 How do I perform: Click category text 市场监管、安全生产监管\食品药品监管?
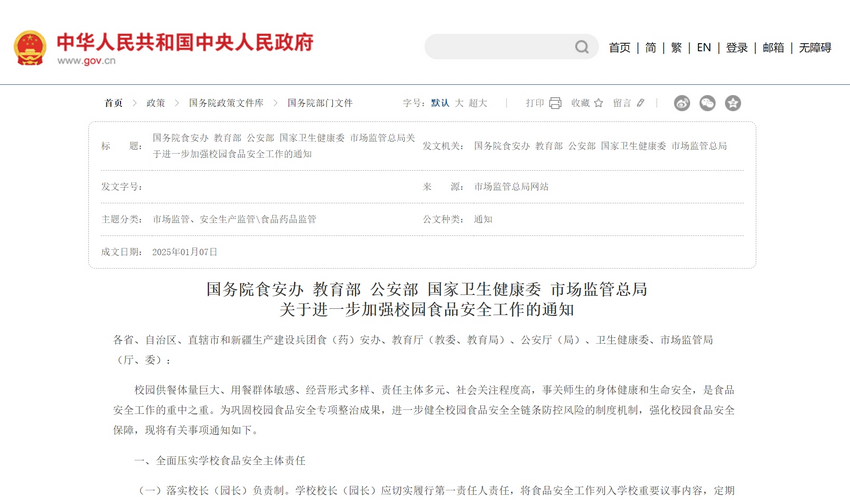tap(234, 219)
